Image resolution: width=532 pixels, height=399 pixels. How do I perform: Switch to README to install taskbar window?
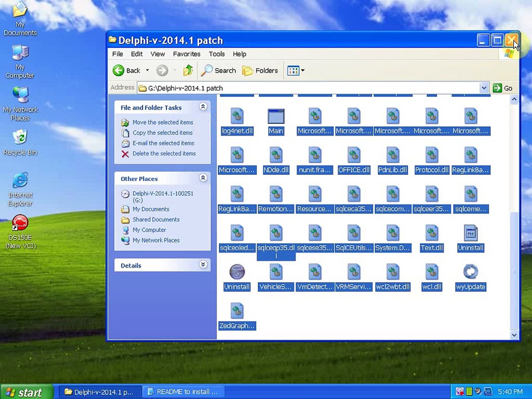[x=184, y=392]
